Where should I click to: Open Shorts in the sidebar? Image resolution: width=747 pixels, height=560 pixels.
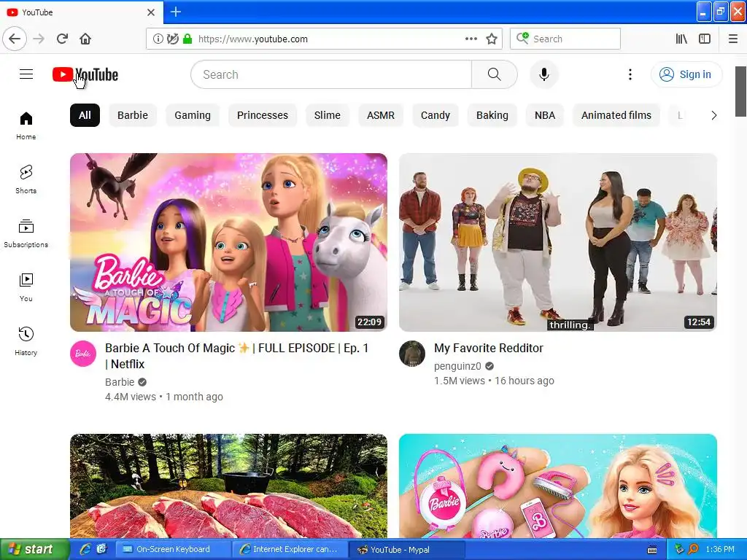point(26,179)
